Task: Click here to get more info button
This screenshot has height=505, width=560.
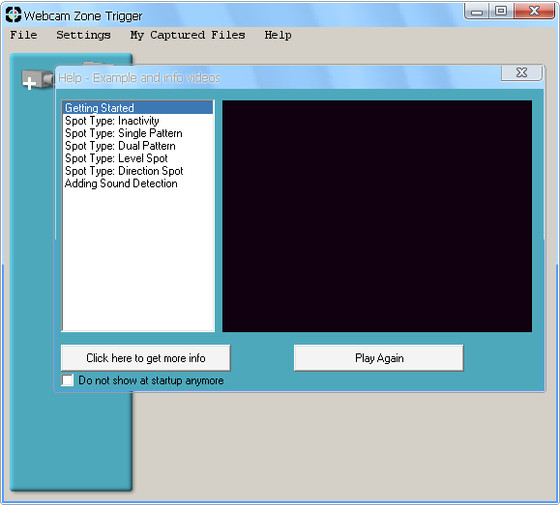Action: coord(146,358)
